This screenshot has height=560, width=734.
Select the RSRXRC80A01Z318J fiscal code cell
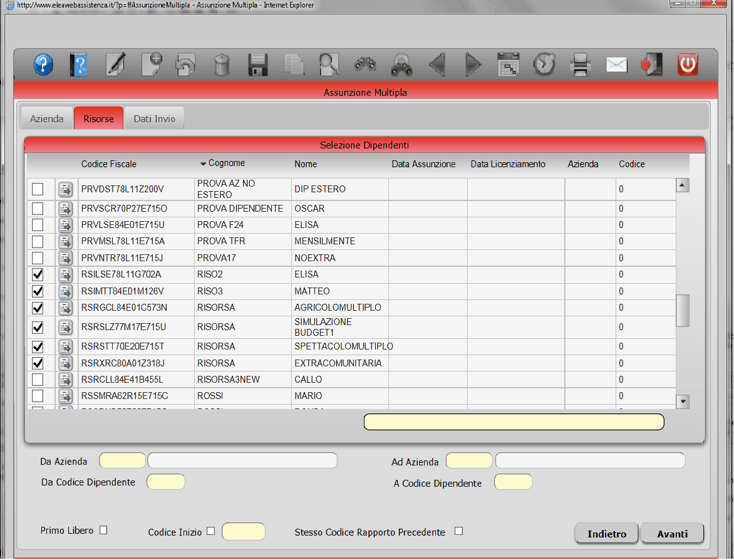pyautogui.click(x=137, y=363)
